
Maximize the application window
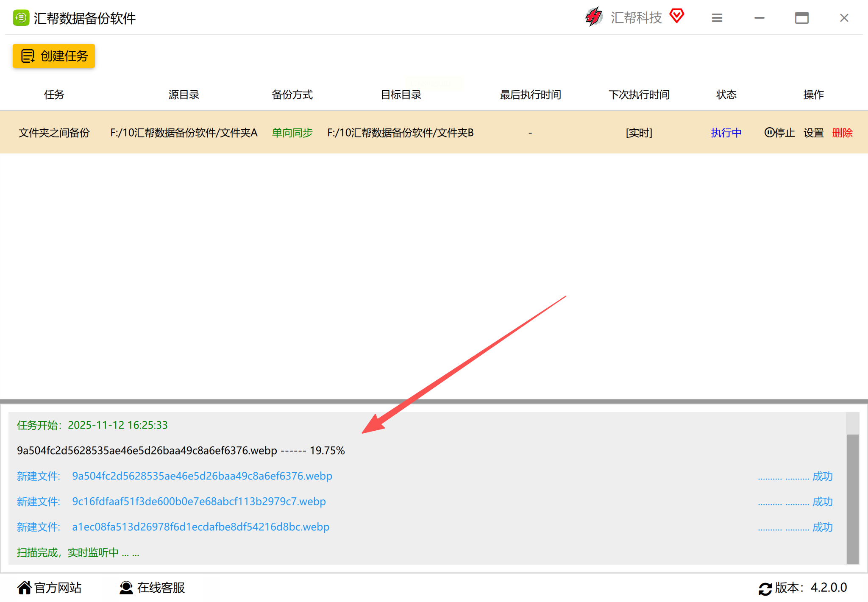point(801,18)
